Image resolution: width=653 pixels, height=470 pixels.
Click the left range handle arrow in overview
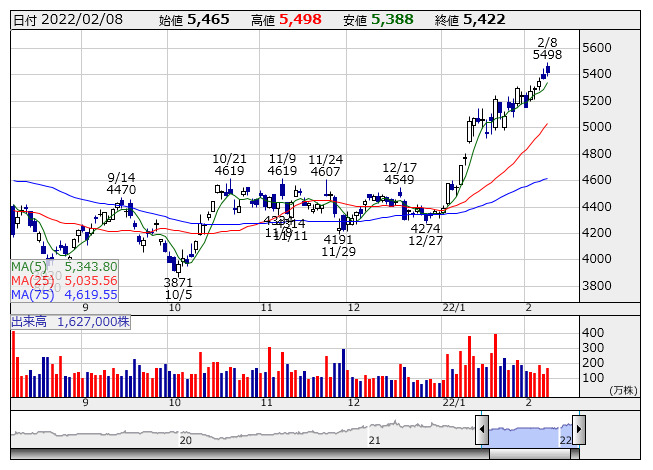(482, 429)
